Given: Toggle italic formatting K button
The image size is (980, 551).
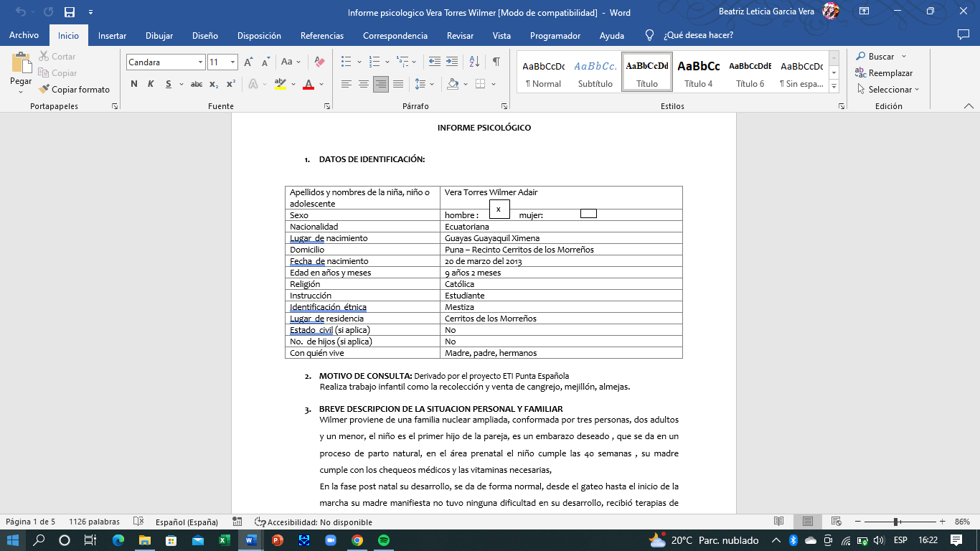Looking at the screenshot, I should click(151, 84).
